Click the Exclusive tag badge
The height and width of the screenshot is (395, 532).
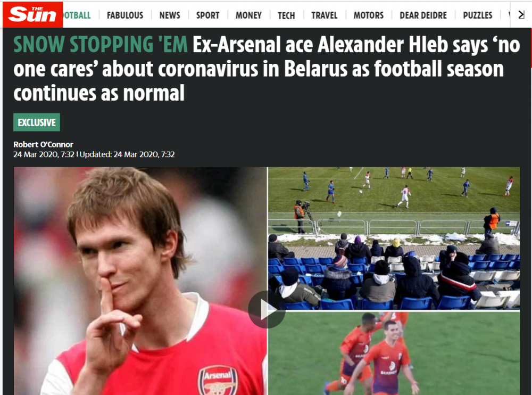coord(37,122)
